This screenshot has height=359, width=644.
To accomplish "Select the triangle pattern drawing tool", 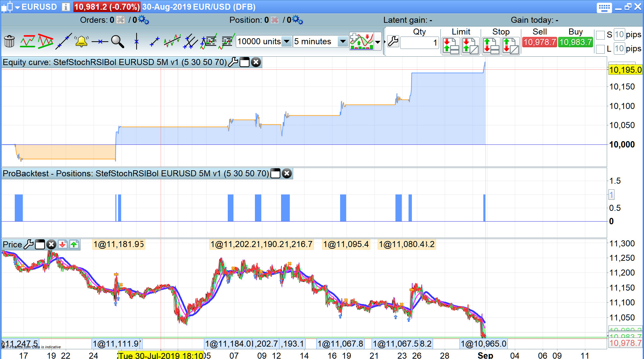I will 46,42.
